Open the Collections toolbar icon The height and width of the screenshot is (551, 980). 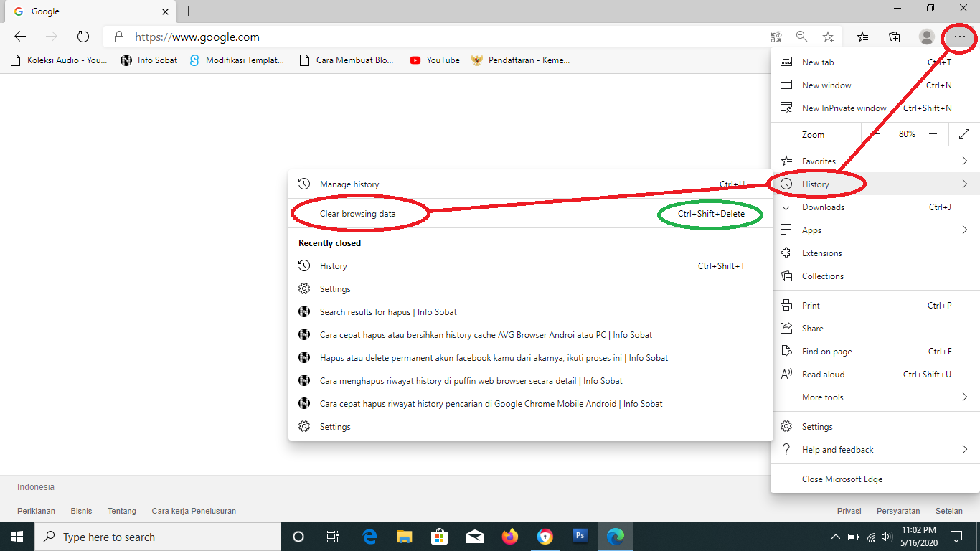895,37
